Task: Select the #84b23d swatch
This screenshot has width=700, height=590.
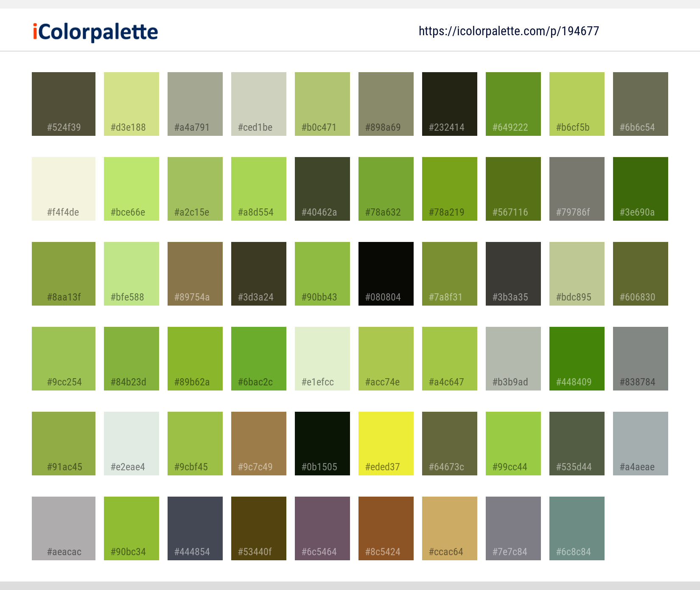Action: (132, 359)
